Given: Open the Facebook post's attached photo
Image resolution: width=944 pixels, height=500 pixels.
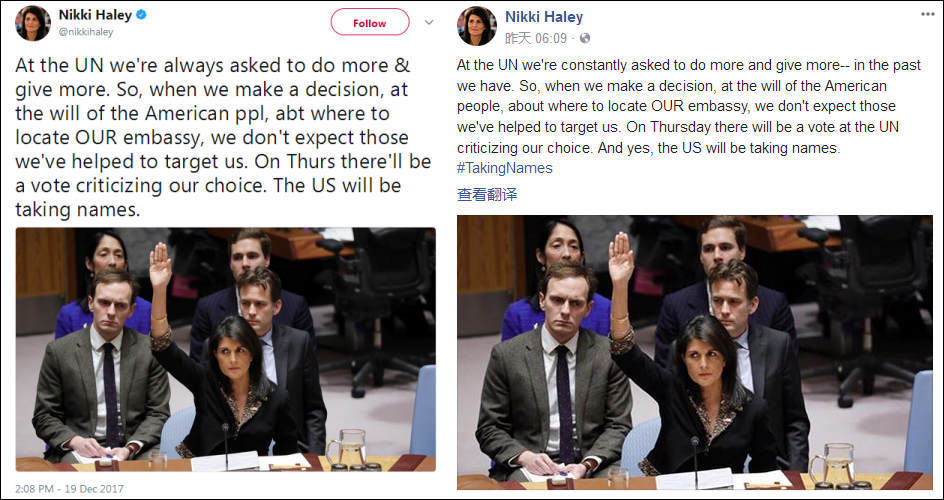Looking at the screenshot, I should coord(695,352).
